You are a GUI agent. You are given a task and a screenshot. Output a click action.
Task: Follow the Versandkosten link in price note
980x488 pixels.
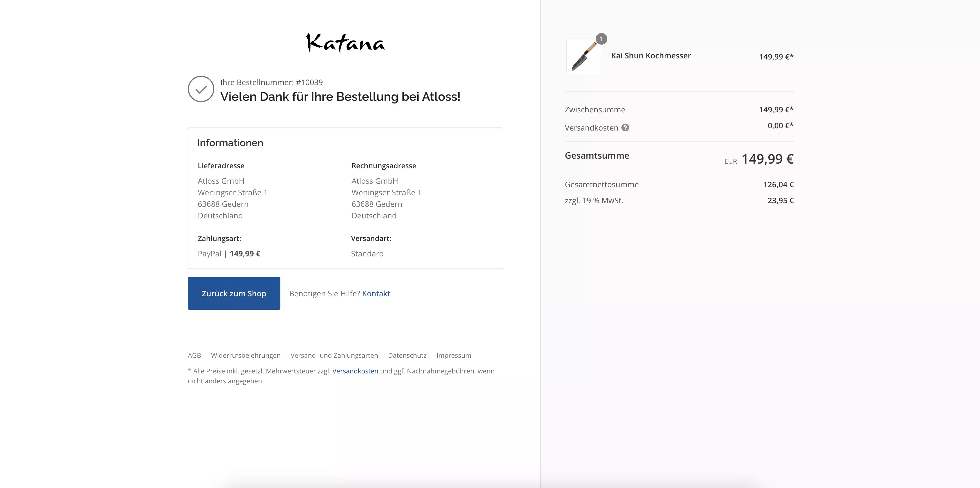click(355, 371)
